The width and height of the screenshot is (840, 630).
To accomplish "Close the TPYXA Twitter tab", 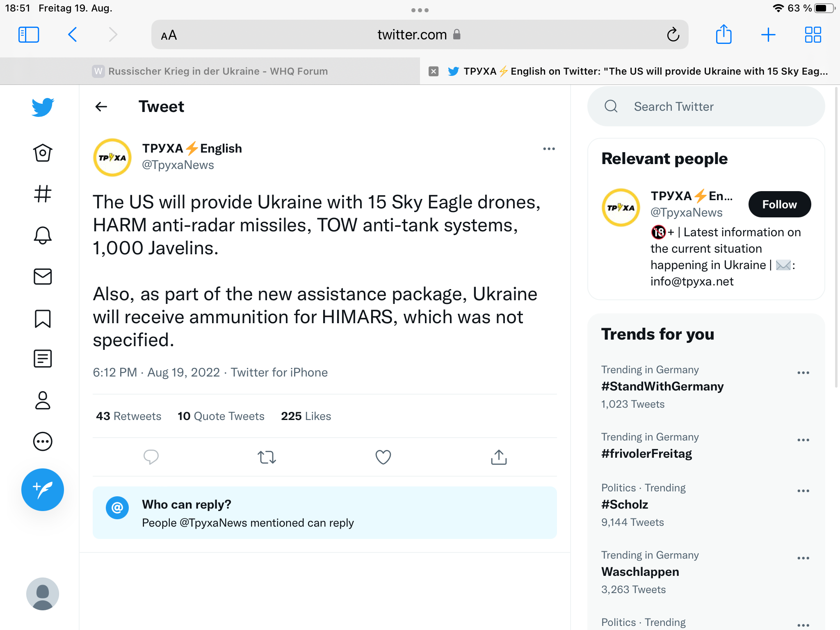I will (x=434, y=71).
